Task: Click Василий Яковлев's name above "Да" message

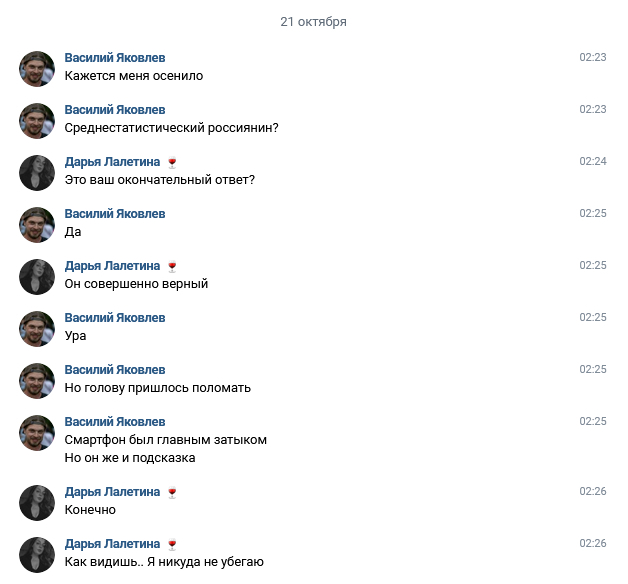Action: coord(115,214)
